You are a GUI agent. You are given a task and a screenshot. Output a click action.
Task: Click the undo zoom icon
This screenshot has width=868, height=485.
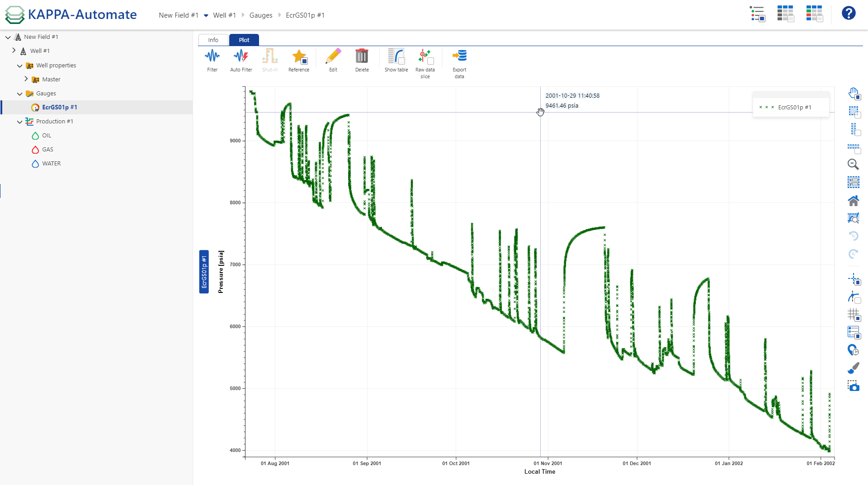coord(853,236)
